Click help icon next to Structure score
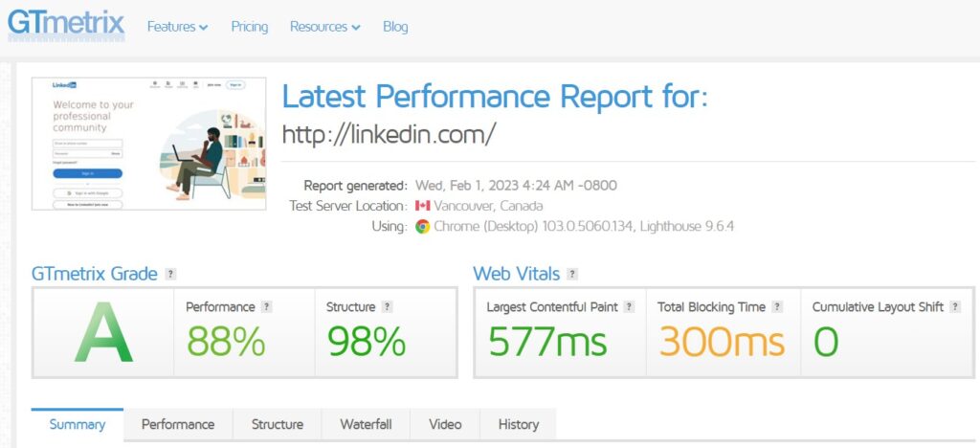Screen dimensions: 980x448 pos(387,307)
